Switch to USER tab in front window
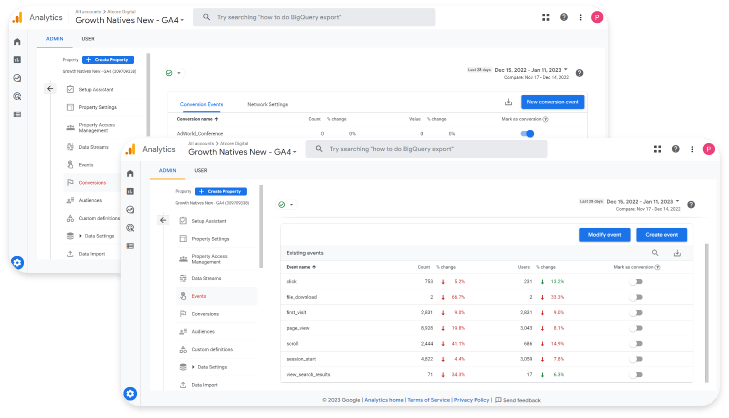 click(x=201, y=171)
